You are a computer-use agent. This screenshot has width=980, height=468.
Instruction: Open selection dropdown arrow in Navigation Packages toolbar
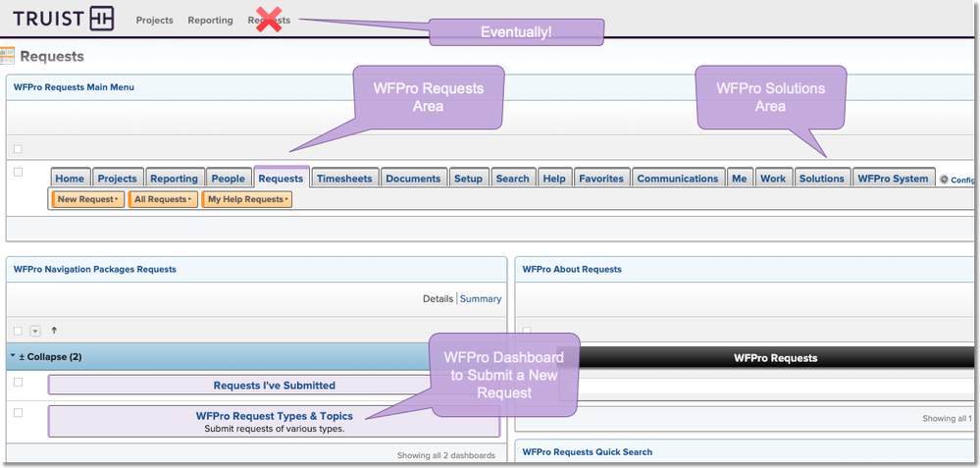click(x=35, y=332)
